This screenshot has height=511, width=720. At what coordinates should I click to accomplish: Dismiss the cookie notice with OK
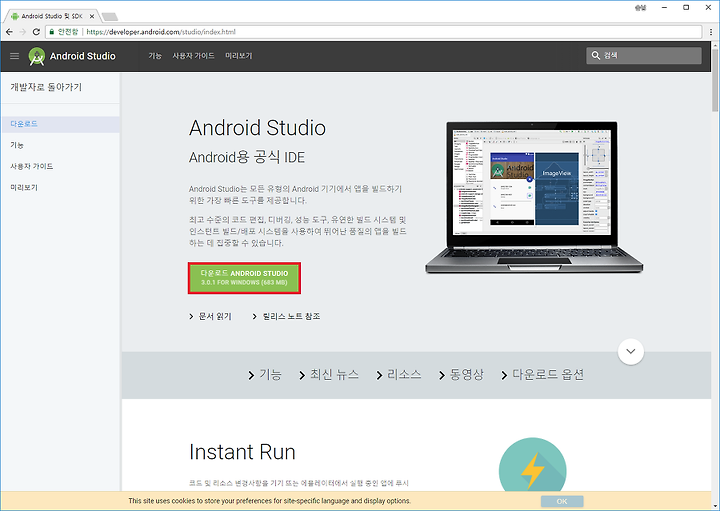(x=562, y=501)
